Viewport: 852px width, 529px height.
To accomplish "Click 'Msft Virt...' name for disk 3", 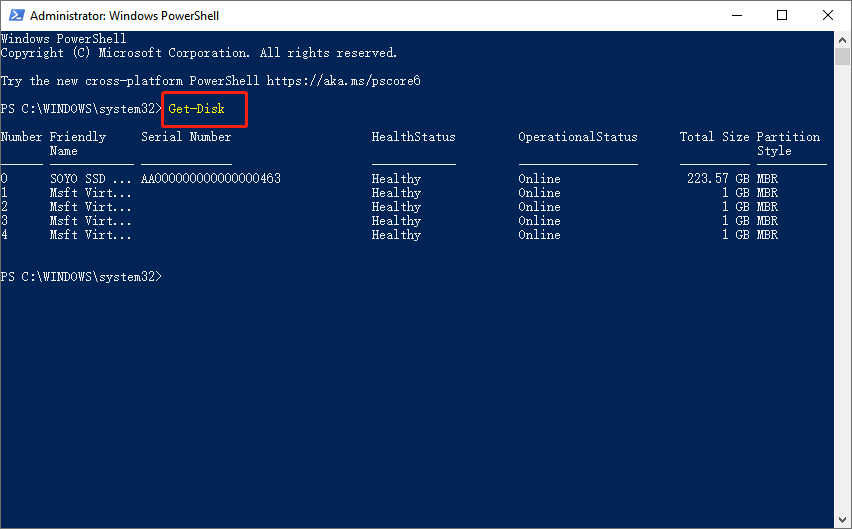I will (x=91, y=221).
